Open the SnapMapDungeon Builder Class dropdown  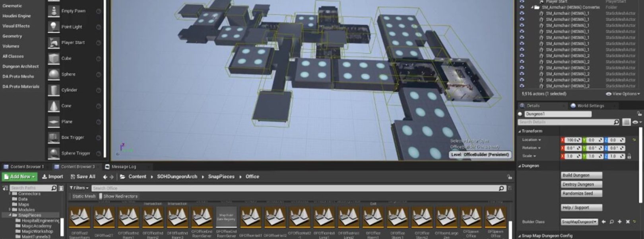[x=579, y=222]
